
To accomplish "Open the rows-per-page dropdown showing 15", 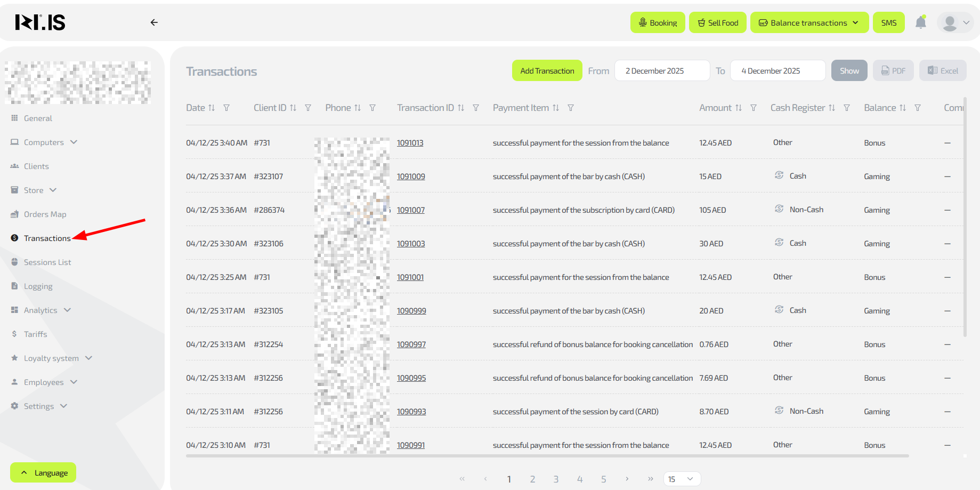I will [682, 479].
